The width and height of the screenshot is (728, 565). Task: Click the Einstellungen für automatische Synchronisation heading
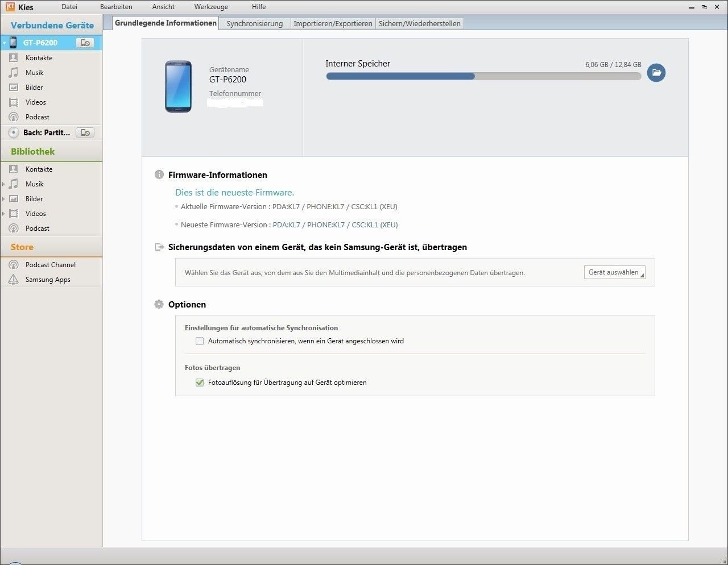tap(261, 327)
